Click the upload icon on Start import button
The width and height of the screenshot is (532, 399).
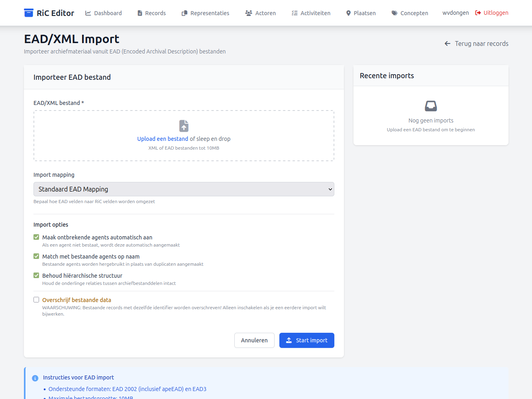[289, 340]
